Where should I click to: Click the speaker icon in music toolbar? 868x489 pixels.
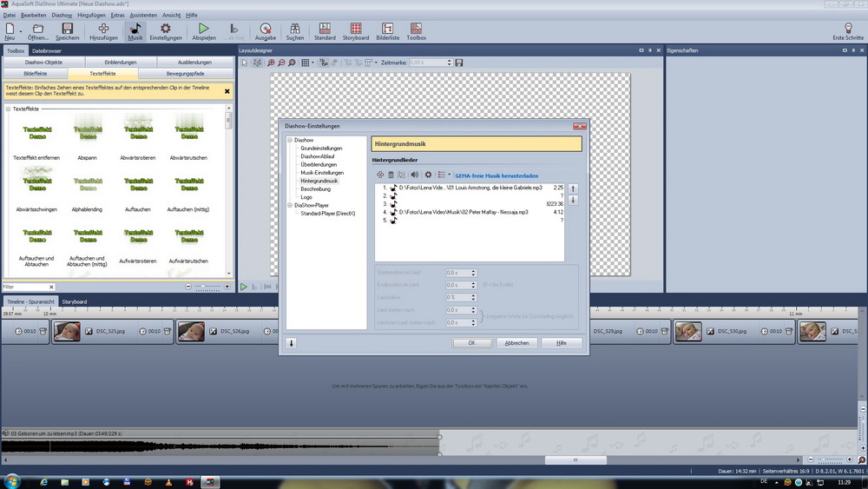point(414,175)
